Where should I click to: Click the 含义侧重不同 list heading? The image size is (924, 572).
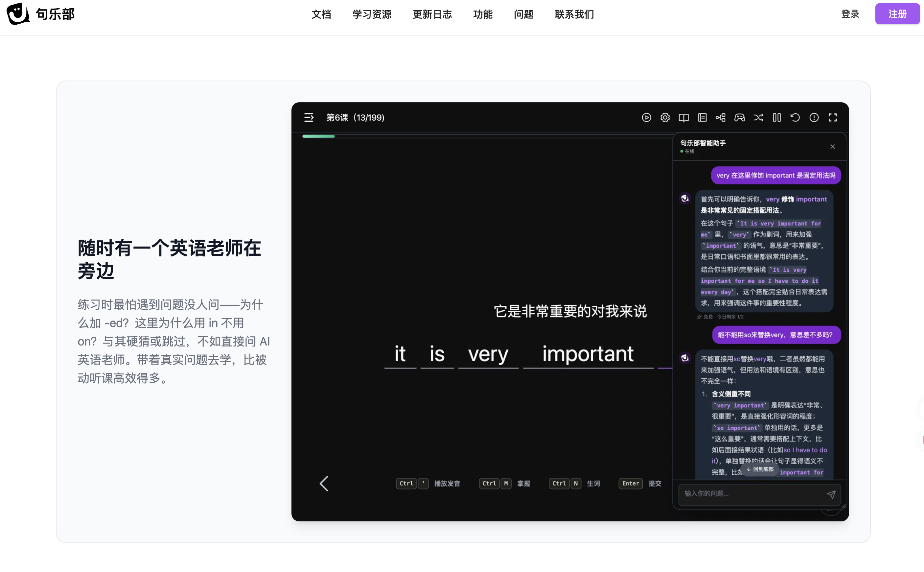pos(731,394)
